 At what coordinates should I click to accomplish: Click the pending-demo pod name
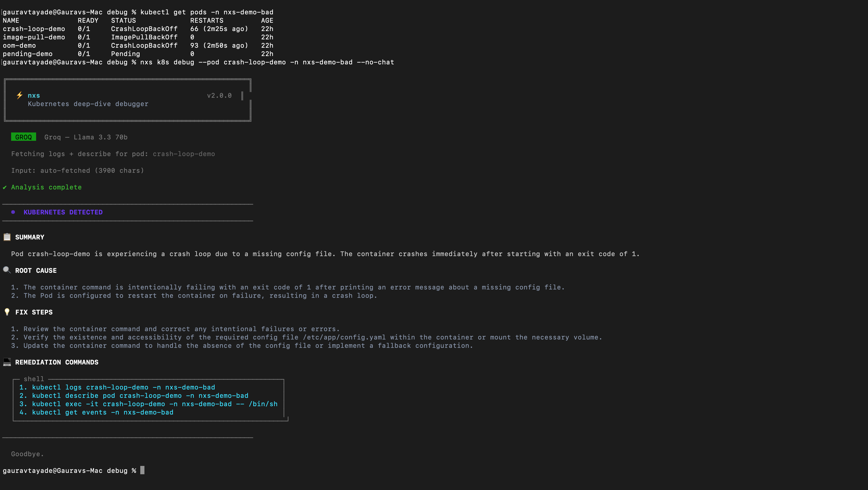click(x=28, y=53)
